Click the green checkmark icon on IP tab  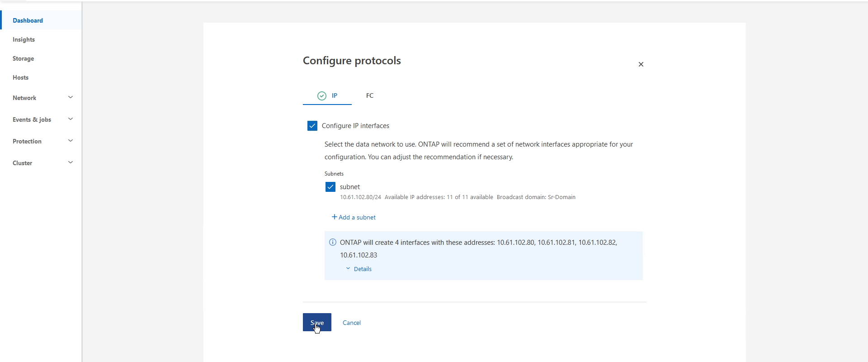322,95
